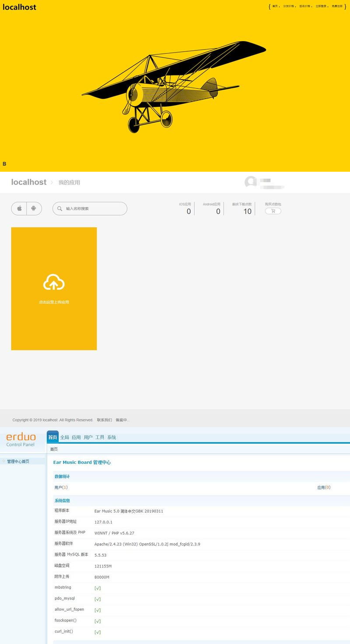350x644 pixels.
Task: Click the Apache/2.4.23 server software value
Action: pyautogui.click(x=147, y=544)
